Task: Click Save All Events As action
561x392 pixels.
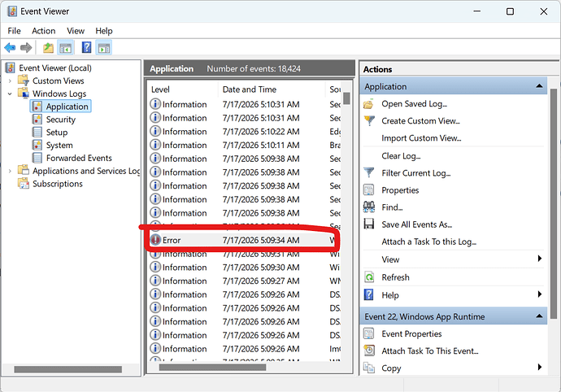Action: (417, 224)
